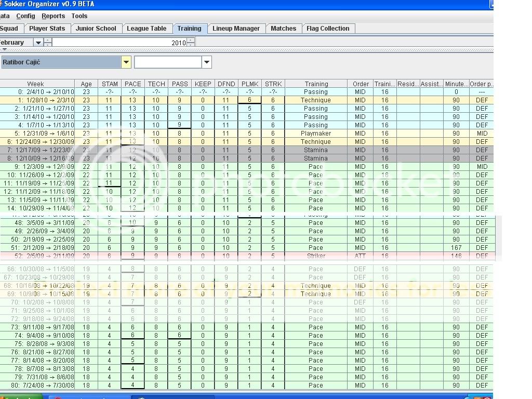Open the Reports menu
532x399 pixels.
(x=53, y=16)
